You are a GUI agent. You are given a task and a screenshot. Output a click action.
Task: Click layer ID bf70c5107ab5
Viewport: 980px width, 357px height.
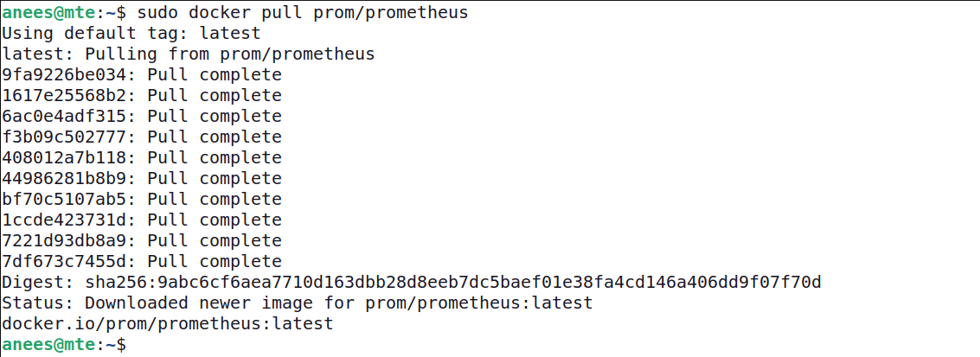[67, 199]
